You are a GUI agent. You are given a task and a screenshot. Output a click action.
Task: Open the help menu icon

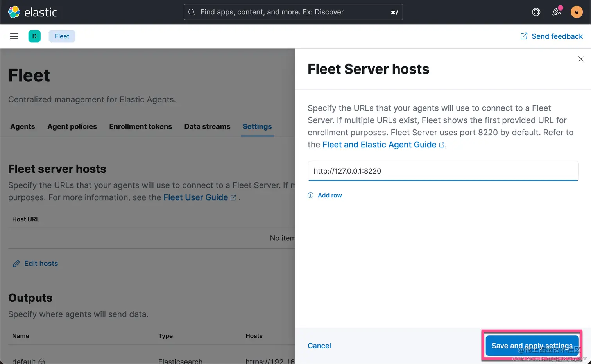coord(536,12)
